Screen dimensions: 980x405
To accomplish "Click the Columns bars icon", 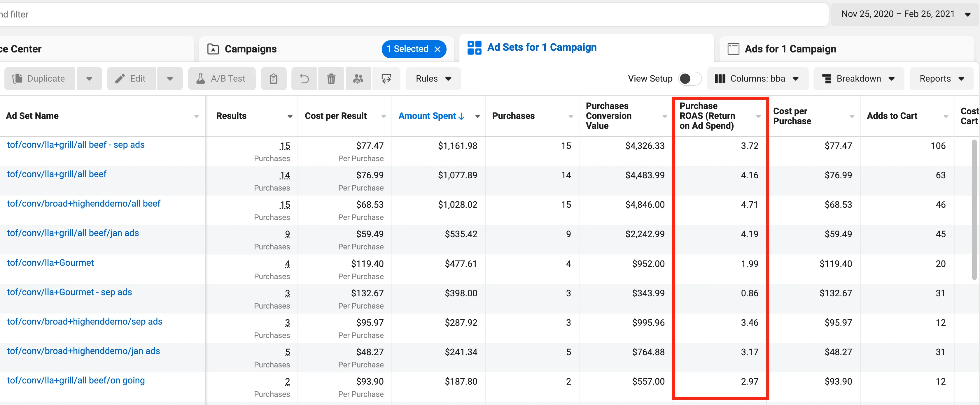I will tap(720, 79).
